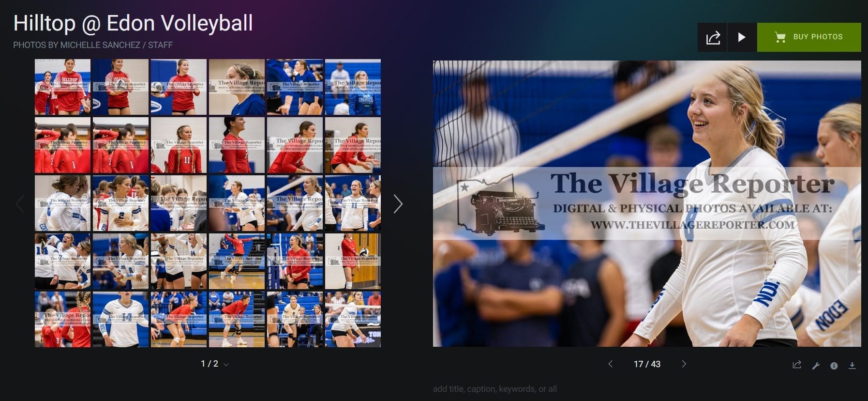Image resolution: width=868 pixels, height=401 pixels.
Task: Open the large photo of smiling Edon player
Action: (x=647, y=203)
